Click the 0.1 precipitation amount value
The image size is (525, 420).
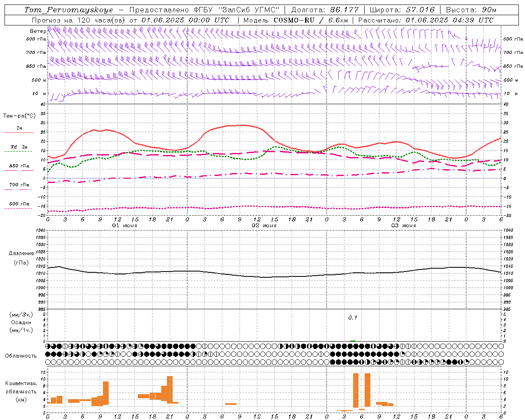[x=353, y=317]
